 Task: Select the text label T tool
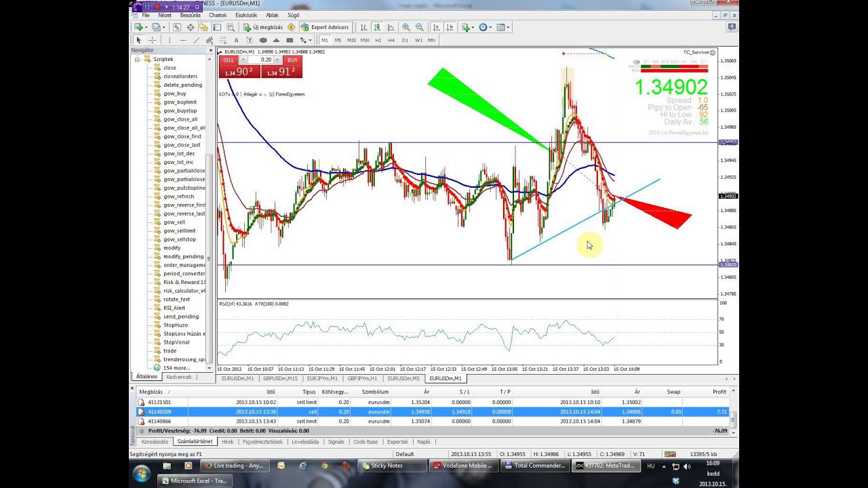[250, 40]
